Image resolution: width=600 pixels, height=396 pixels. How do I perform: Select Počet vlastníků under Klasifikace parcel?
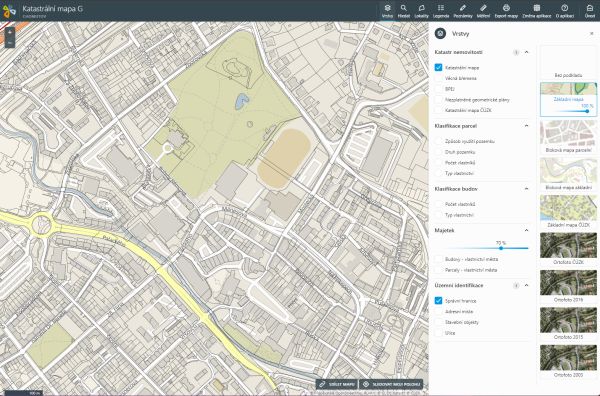click(439, 163)
